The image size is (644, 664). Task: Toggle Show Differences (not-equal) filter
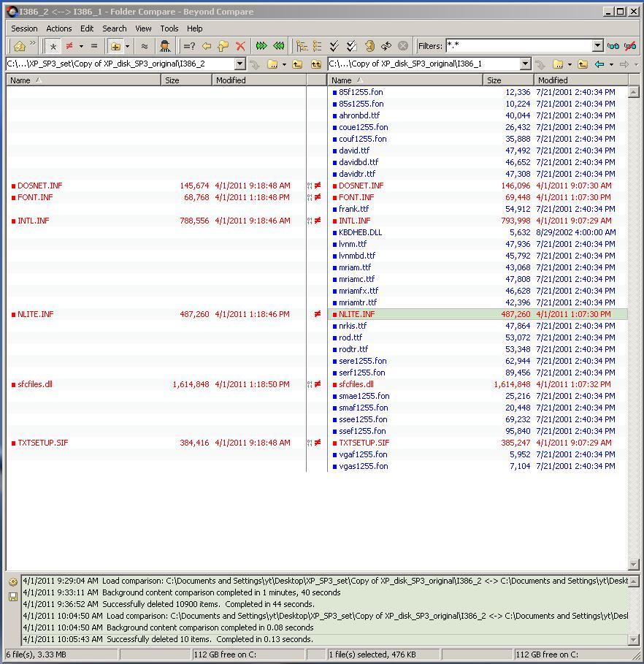69,46
